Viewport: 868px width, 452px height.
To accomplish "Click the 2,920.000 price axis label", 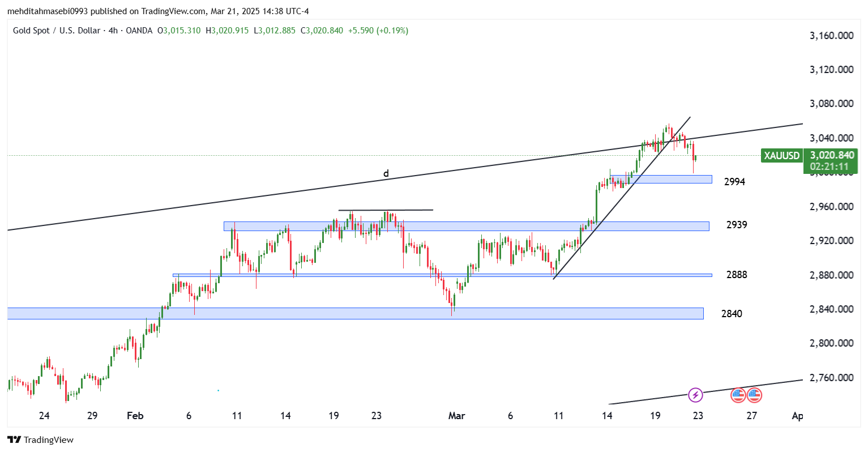I will [831, 241].
